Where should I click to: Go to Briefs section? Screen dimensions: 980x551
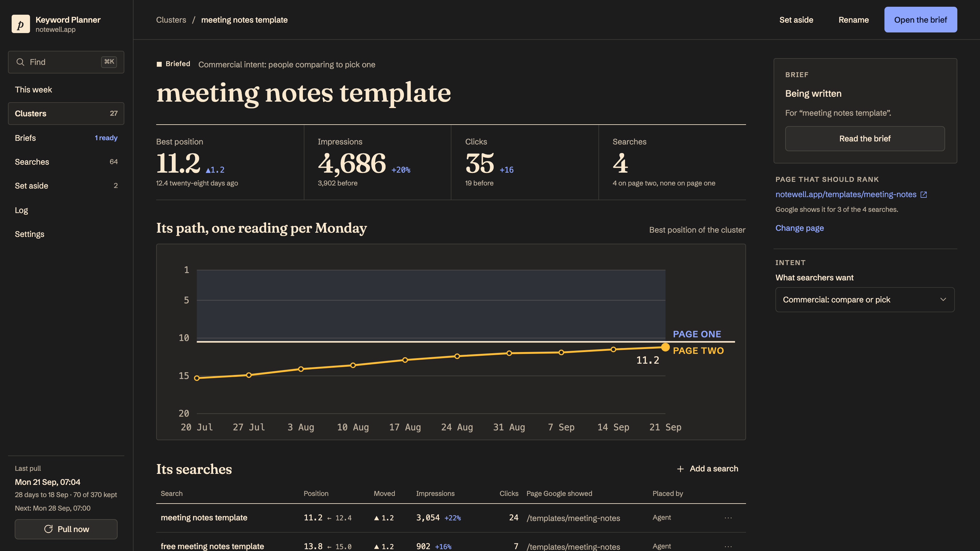click(66, 138)
